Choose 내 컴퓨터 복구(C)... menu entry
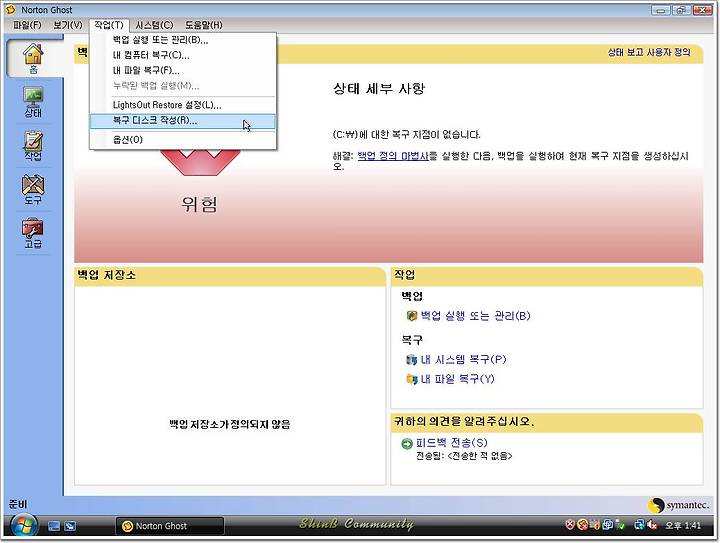 pos(183,55)
